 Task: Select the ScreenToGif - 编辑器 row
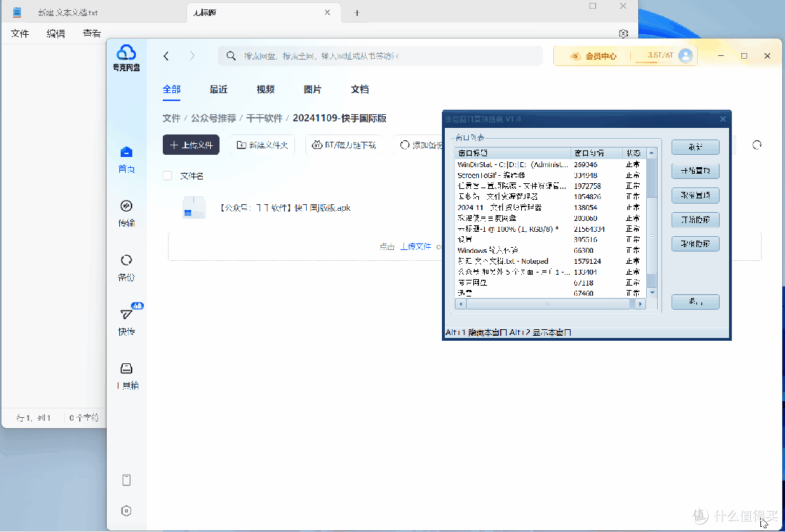click(x=551, y=175)
